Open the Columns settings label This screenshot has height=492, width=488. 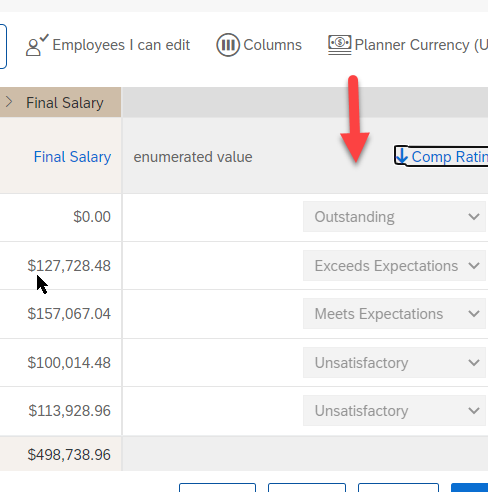[272, 45]
